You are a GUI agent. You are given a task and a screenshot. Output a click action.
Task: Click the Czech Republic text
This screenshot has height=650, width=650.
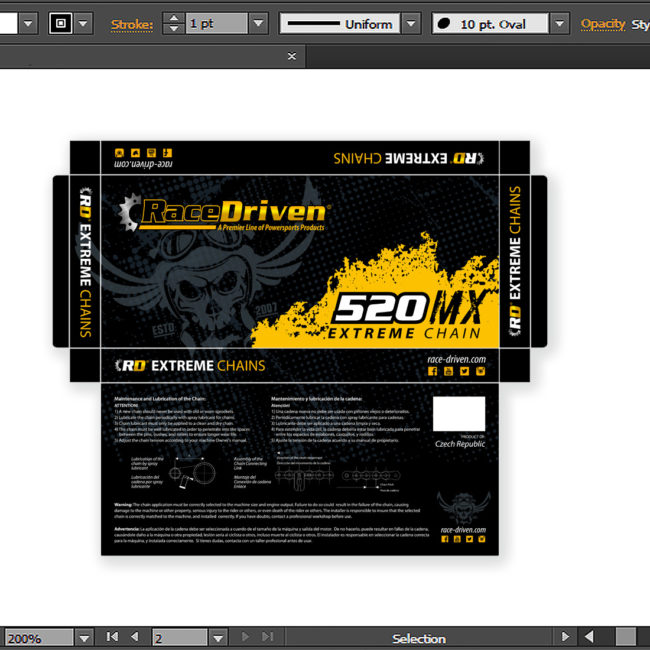(x=460, y=444)
